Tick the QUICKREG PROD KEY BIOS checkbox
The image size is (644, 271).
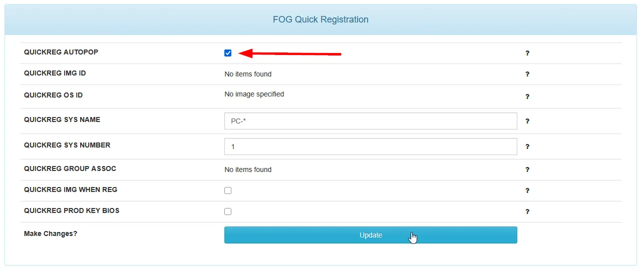[x=228, y=211]
